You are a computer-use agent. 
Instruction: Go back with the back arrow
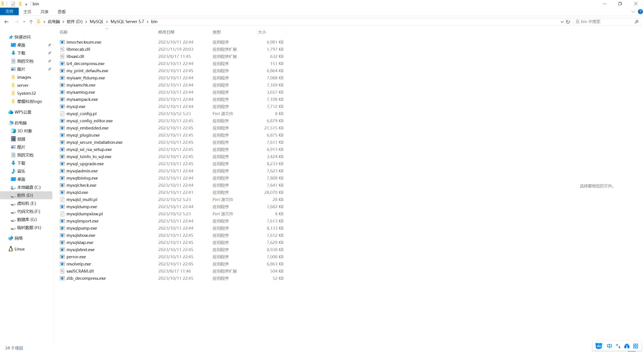click(x=6, y=21)
